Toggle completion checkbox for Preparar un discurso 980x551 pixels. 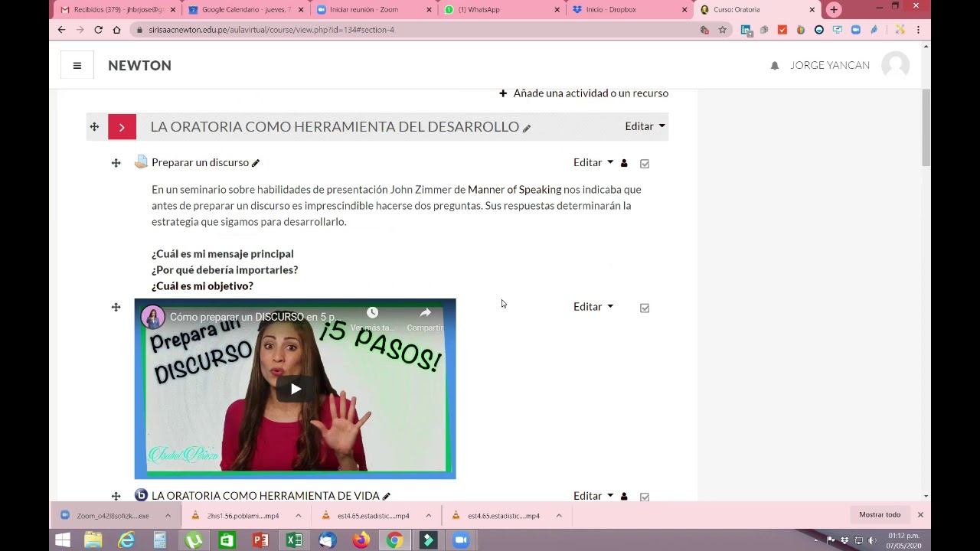click(645, 164)
